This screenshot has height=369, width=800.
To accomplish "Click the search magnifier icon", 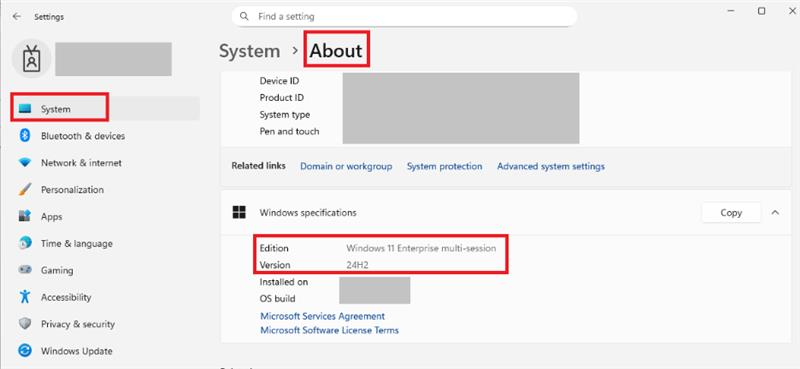I will 245,16.
